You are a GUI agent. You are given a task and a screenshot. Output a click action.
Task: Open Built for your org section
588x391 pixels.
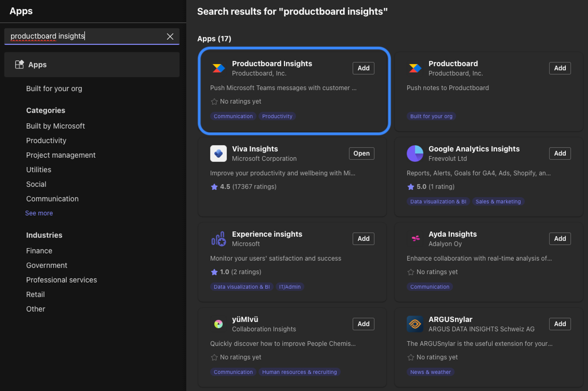click(54, 88)
